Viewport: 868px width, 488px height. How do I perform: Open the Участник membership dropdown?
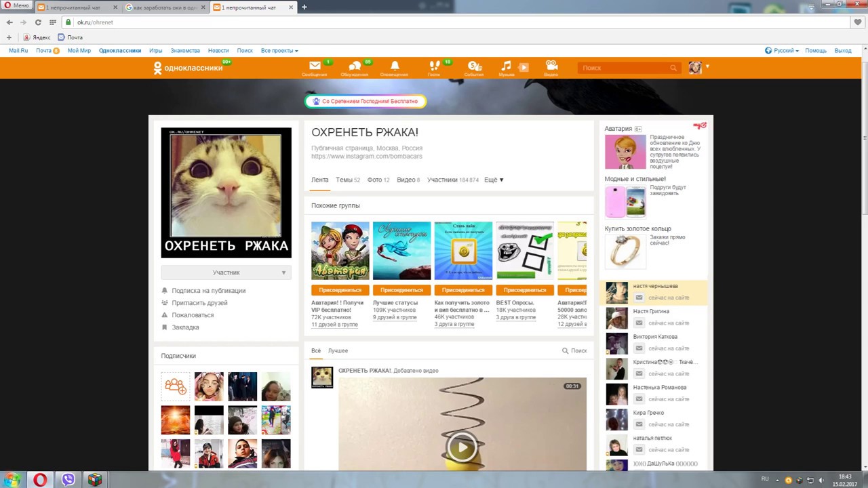point(226,272)
